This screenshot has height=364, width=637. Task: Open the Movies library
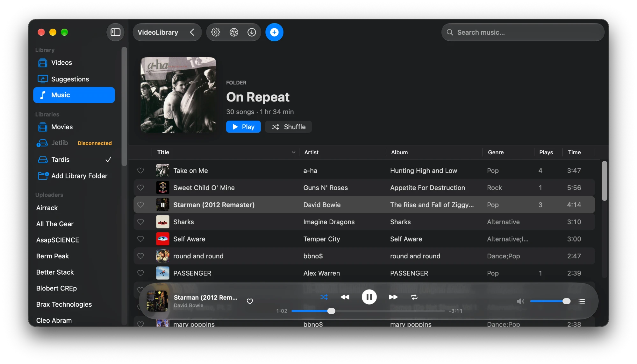74,127
